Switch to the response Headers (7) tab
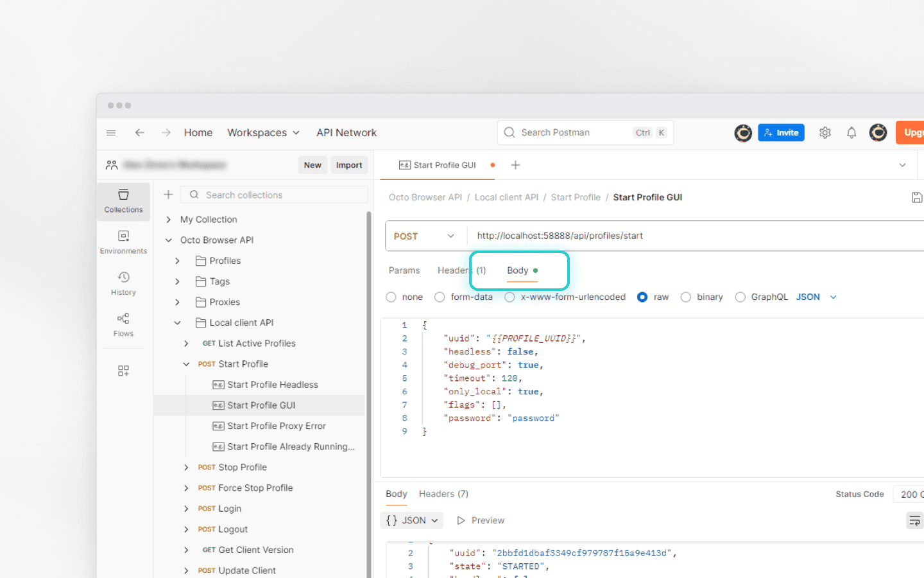 pyautogui.click(x=443, y=494)
